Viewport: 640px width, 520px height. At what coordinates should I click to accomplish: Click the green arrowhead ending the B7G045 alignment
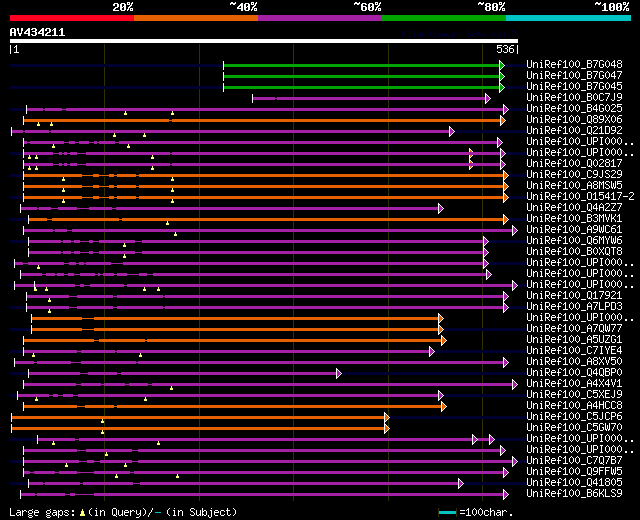502,87
